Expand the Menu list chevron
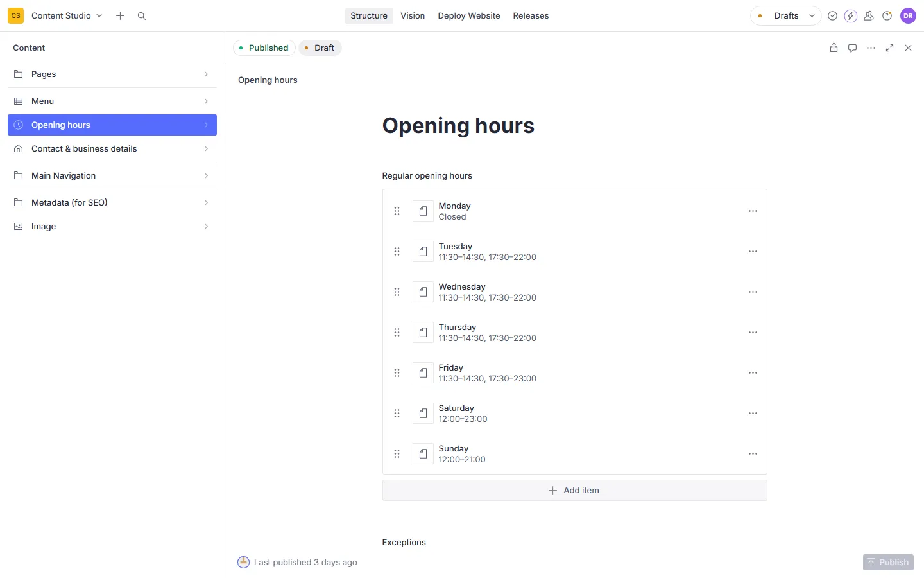The height and width of the screenshot is (578, 924). 206,101
